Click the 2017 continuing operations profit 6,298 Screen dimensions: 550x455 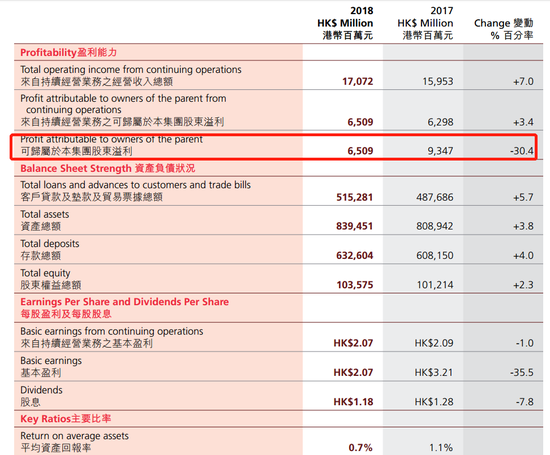tap(440, 122)
